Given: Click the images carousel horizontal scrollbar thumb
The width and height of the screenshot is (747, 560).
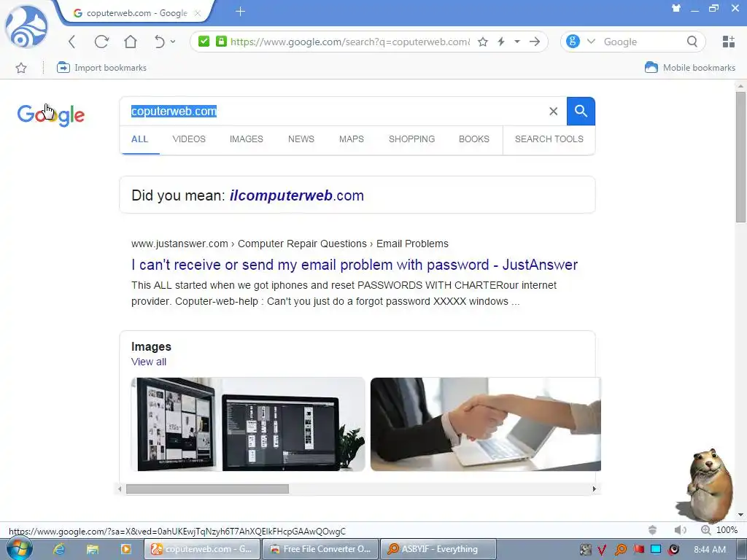Looking at the screenshot, I should click(207, 489).
